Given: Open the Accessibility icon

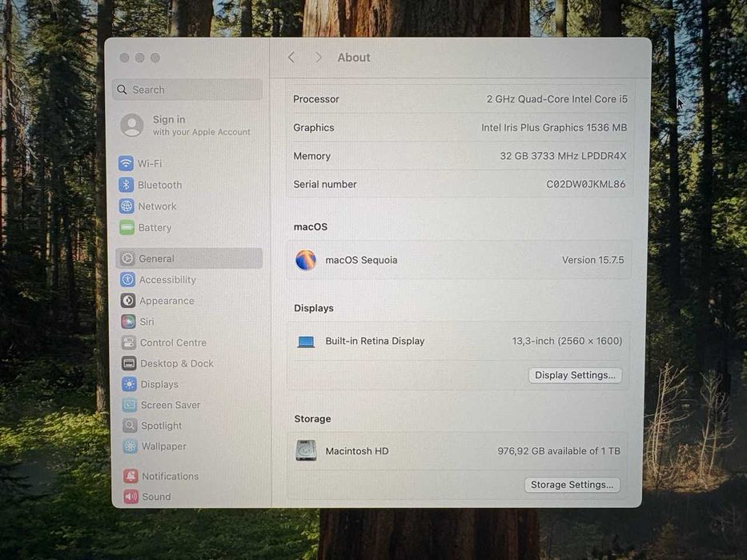Looking at the screenshot, I should point(127,279).
